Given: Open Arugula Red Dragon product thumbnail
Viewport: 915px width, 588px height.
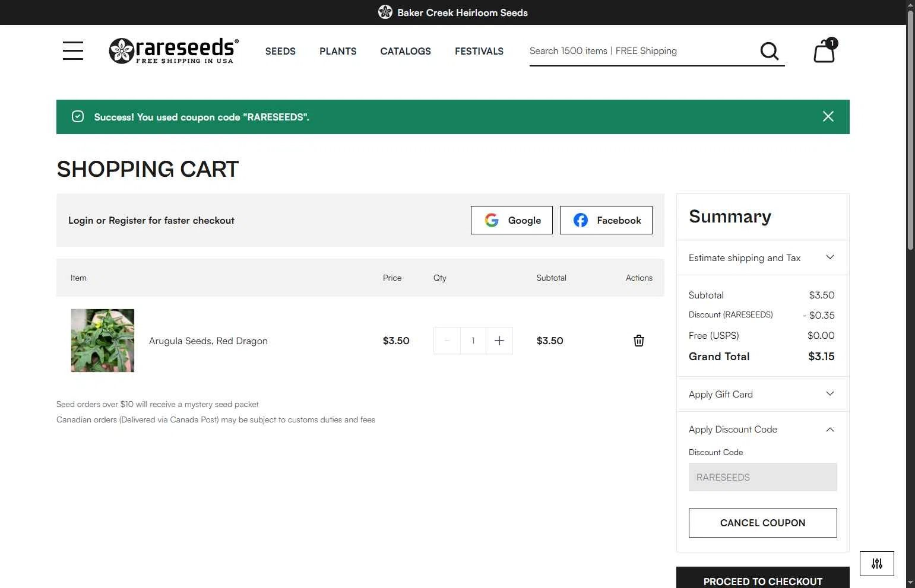Looking at the screenshot, I should [103, 341].
